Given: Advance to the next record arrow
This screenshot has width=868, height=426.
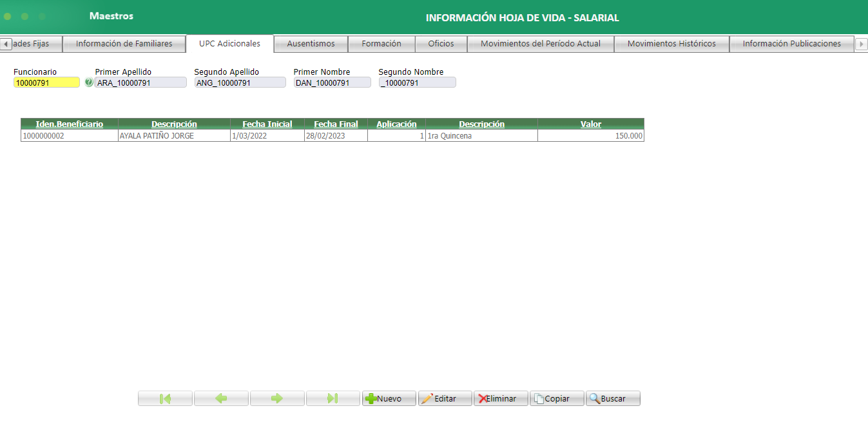Looking at the screenshot, I should [277, 398].
